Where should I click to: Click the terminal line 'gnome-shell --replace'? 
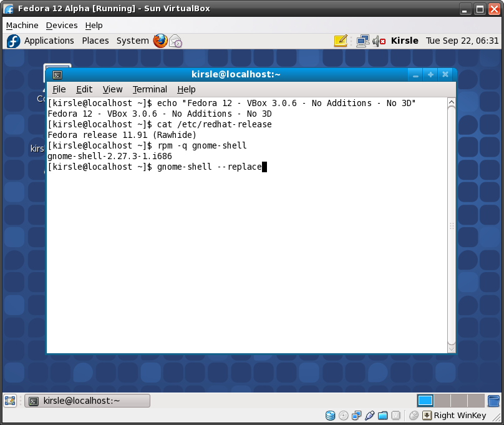(x=209, y=167)
